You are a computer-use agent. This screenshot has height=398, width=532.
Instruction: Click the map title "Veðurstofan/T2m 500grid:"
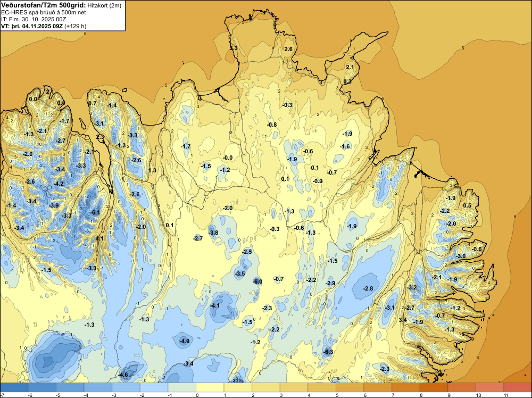coord(44,5)
